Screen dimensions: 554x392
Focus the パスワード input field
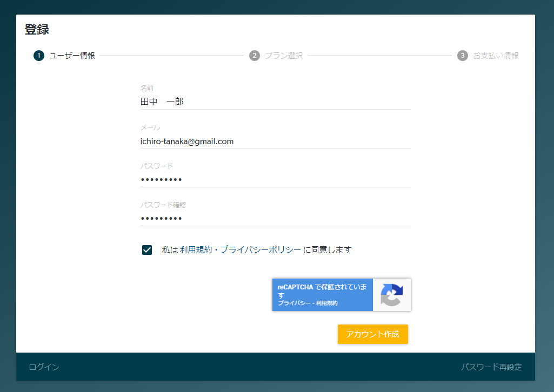(x=275, y=180)
